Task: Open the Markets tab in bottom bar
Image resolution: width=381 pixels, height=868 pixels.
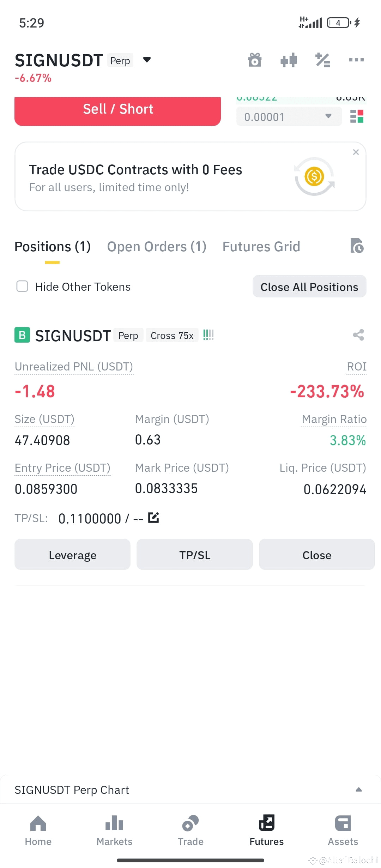Action: point(114,830)
